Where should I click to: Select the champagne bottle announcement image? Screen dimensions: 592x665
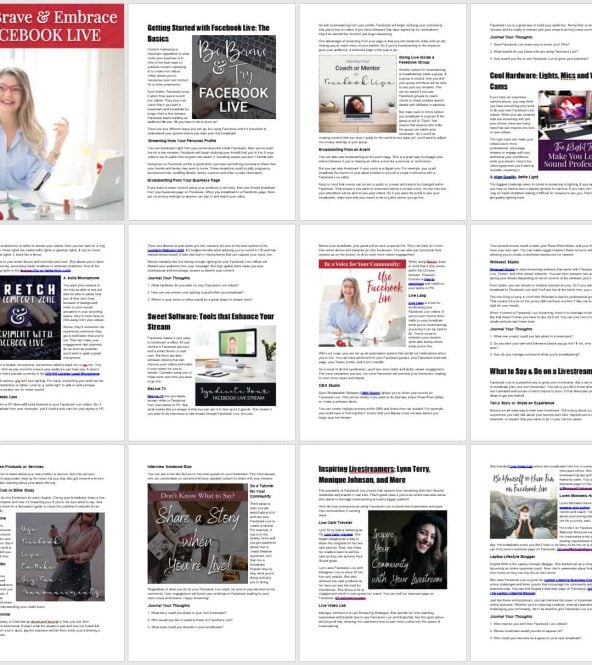[x=60, y=556]
